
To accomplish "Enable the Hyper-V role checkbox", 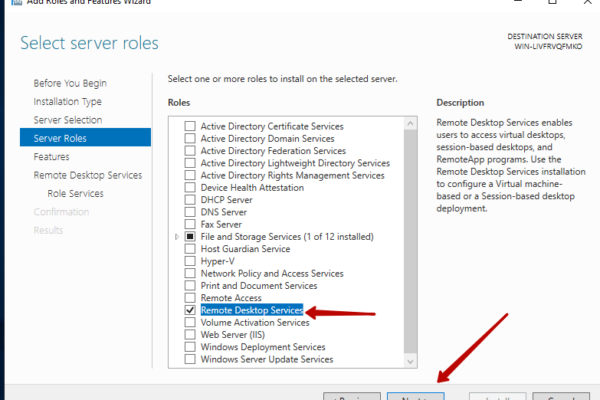I will click(190, 261).
